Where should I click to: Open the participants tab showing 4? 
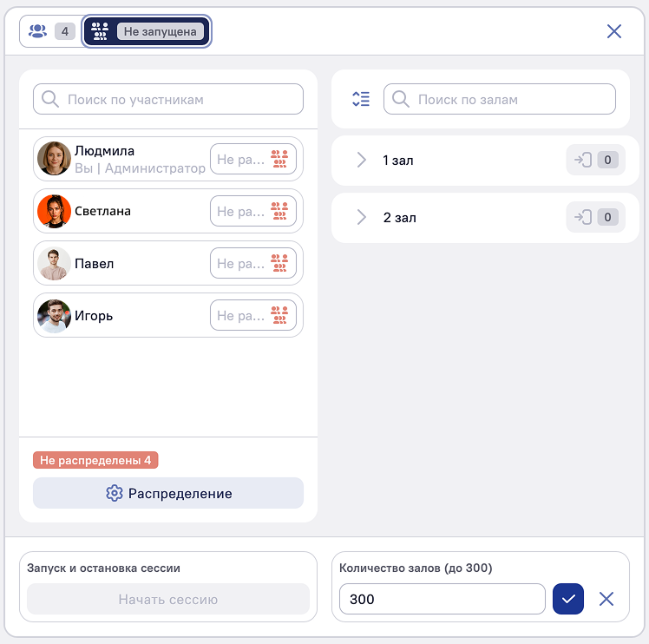50,31
